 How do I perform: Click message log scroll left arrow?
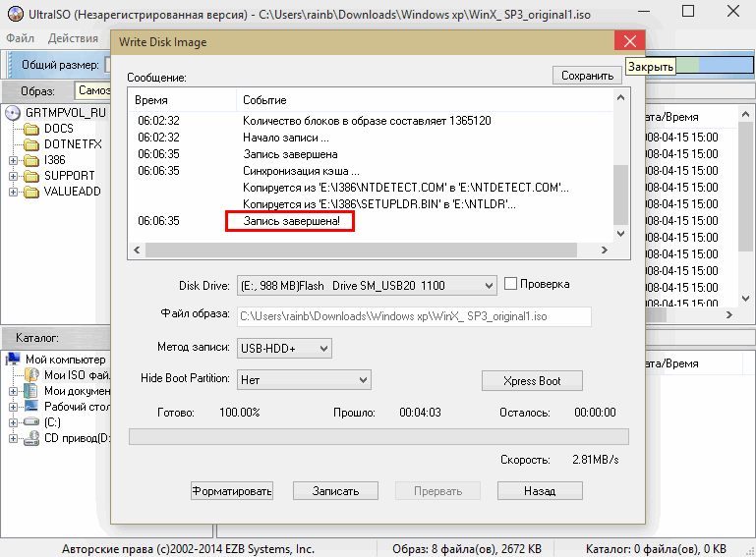click(x=137, y=250)
